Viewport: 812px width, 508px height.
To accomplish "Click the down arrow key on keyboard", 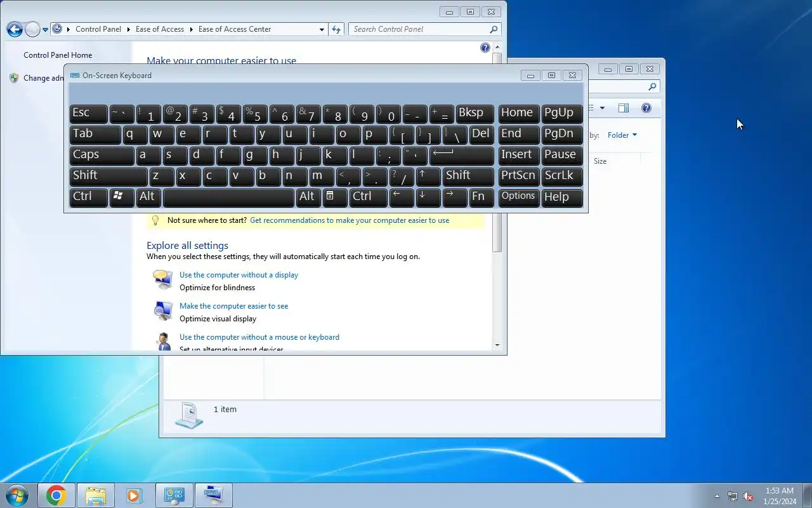I will pos(428,197).
